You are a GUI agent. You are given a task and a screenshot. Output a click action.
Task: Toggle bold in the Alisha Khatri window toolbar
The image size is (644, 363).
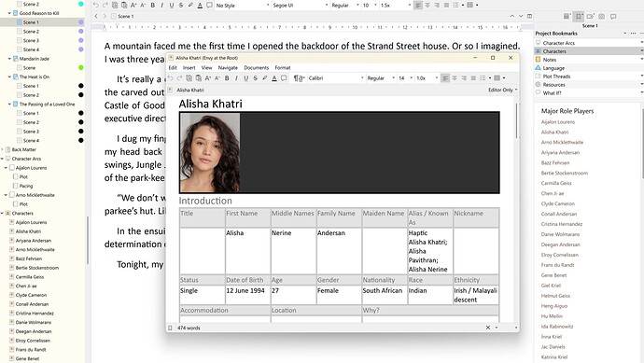pos(227,78)
